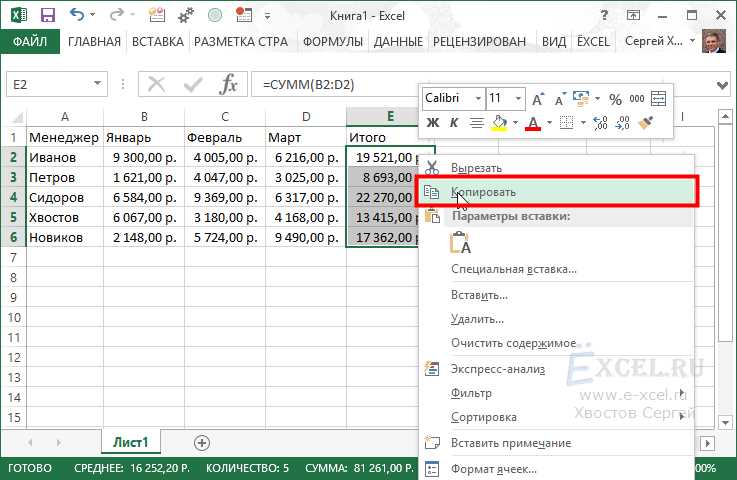Switch to ДАННЫЕ ribbon tab
This screenshot has height=480, width=737.
pos(398,42)
